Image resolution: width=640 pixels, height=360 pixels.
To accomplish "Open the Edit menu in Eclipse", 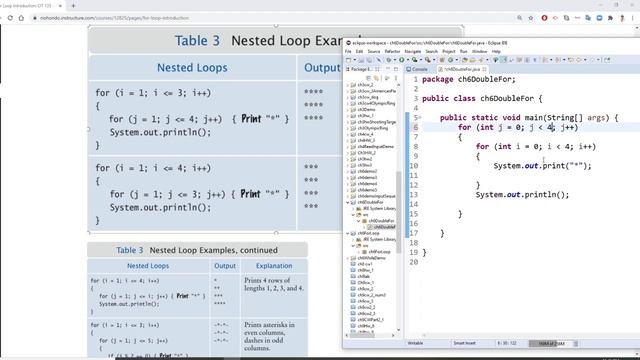I will pos(359,51).
